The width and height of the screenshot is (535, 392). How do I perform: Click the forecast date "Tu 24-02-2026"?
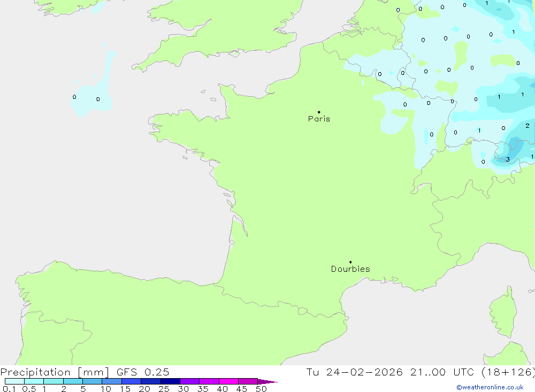[354, 372]
